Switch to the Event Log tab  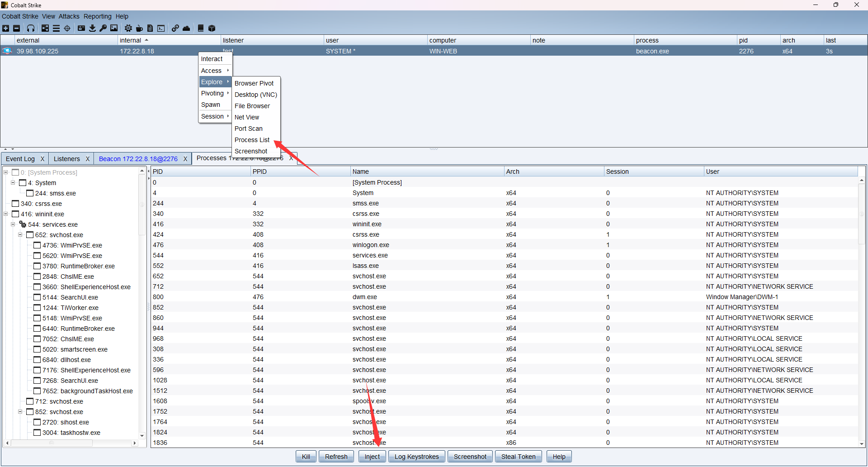coord(20,159)
